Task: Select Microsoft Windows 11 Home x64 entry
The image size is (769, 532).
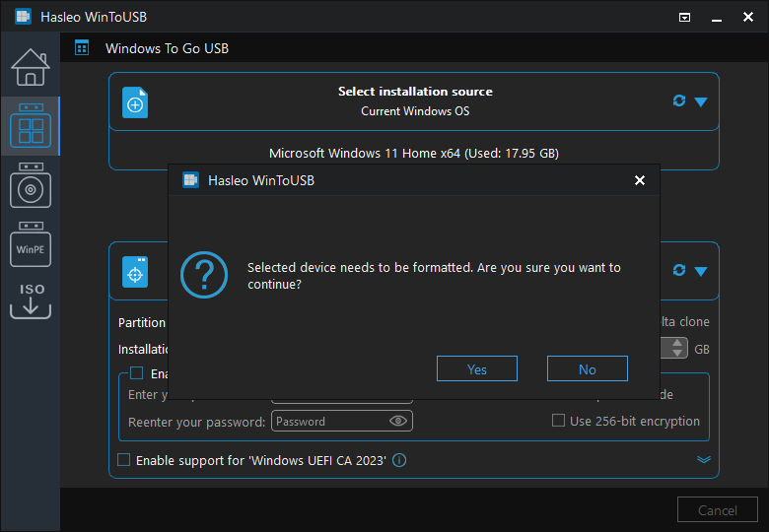Action: point(414,154)
